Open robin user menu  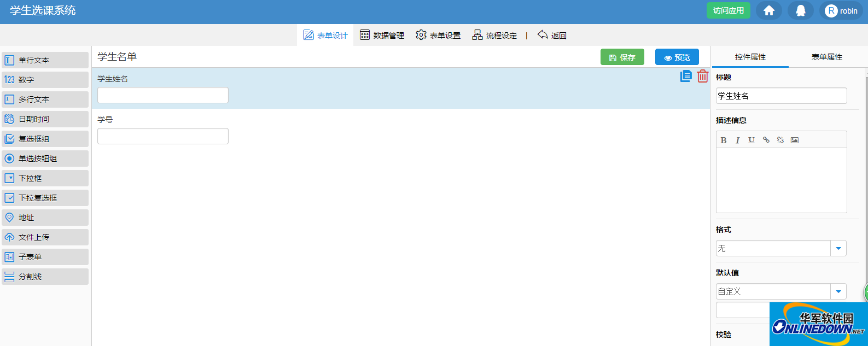tap(841, 11)
